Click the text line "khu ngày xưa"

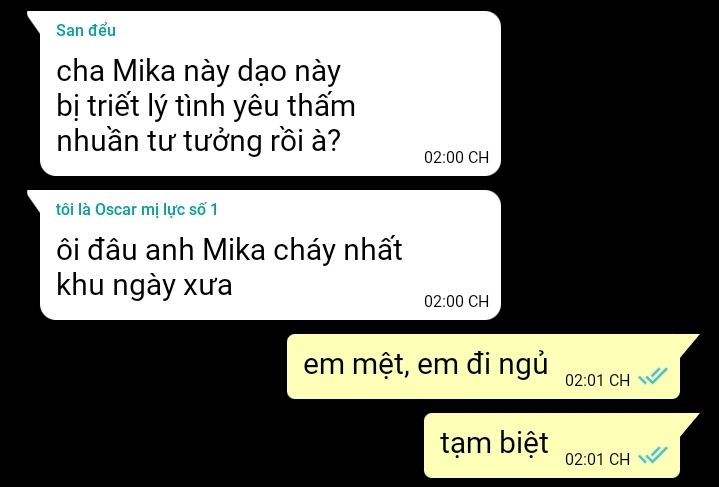point(144,285)
